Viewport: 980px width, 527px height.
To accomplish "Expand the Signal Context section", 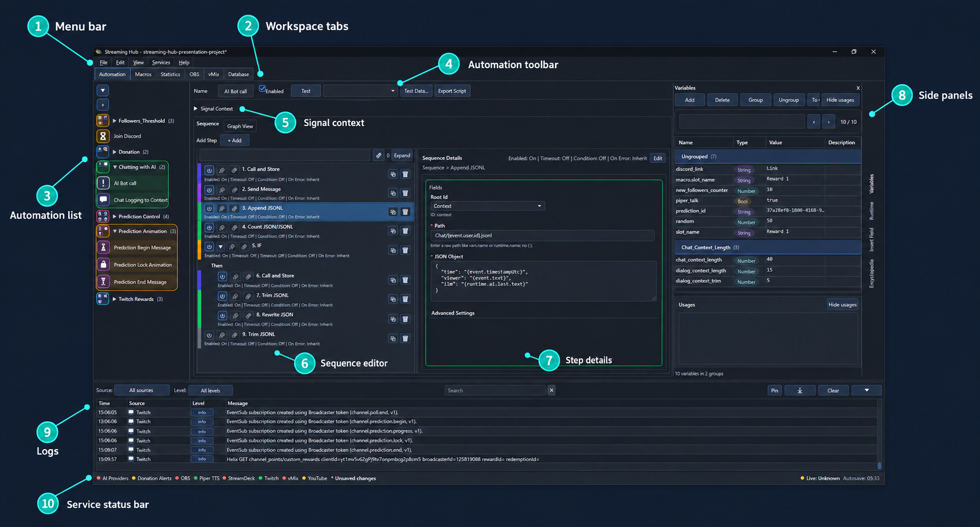I will [196, 108].
